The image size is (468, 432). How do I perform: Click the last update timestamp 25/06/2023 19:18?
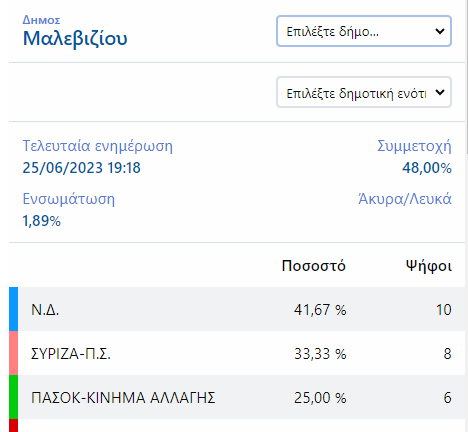(82, 168)
